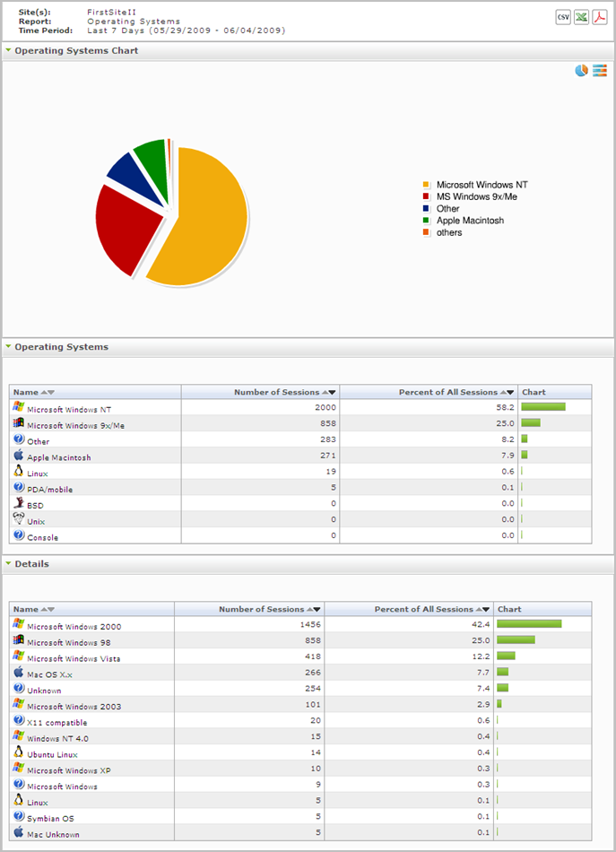Screen dimensions: 616x852
Task: Export report to Excel
Action: click(x=581, y=17)
